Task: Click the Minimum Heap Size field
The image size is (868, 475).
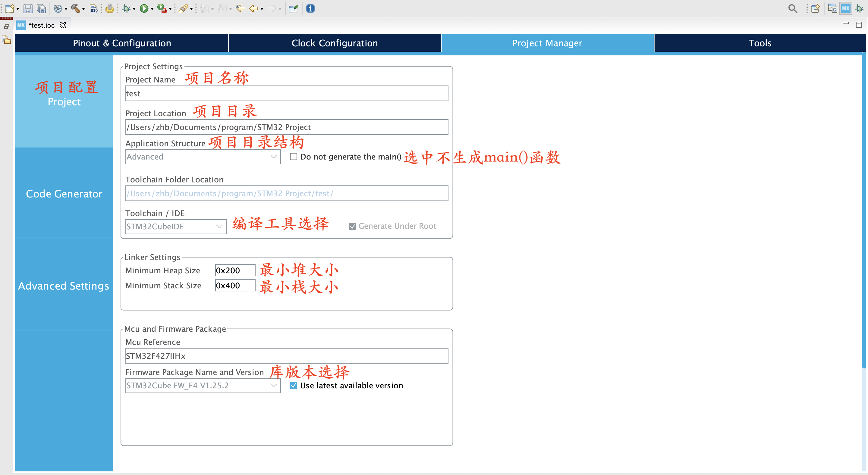Action: click(x=233, y=270)
